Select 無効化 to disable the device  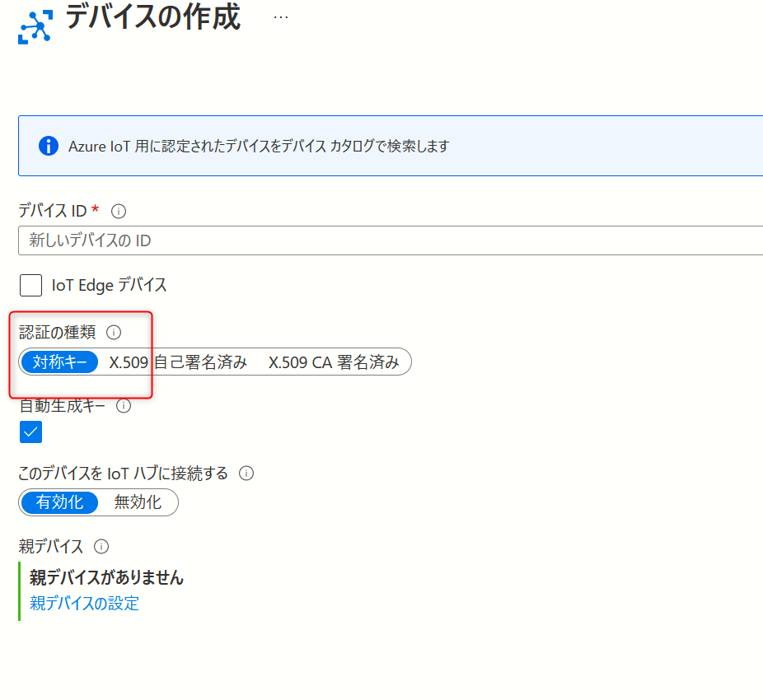coord(138,502)
